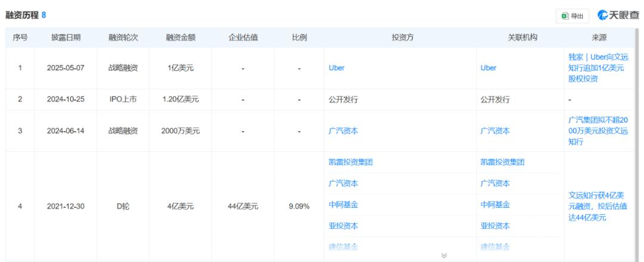Viewport: 644px width, 262px height.
Task: Click the 2000万美元 amount cell
Action: (181, 131)
